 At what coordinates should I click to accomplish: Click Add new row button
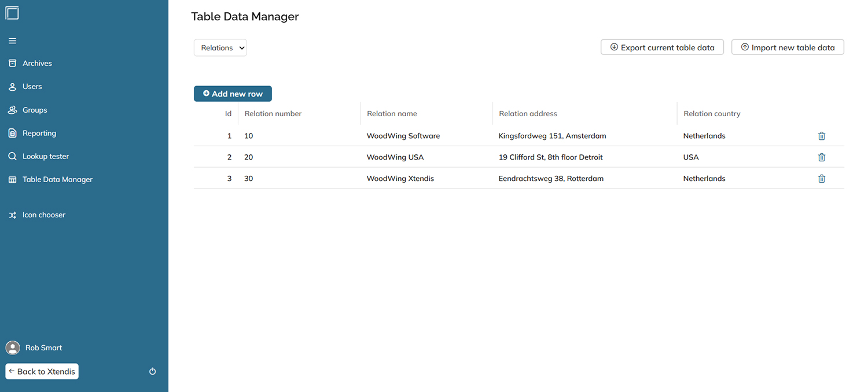click(233, 94)
